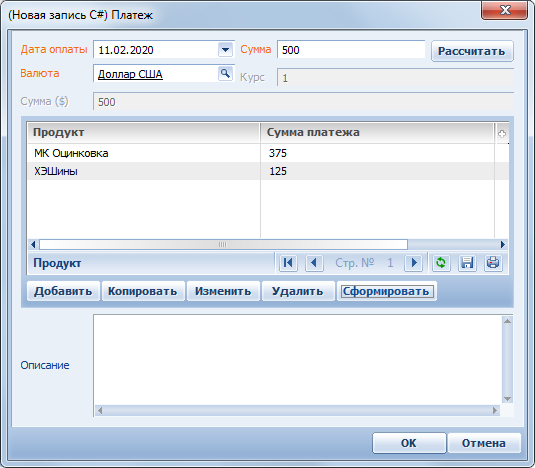Click the Сумма input field
This screenshot has width=535, height=468.
351,50
